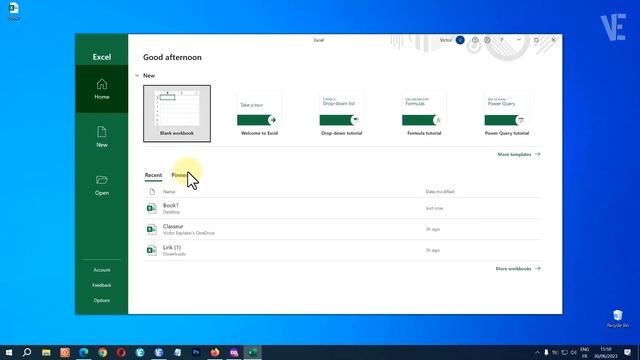Open the Welcome to Excel tour template
Image resolution: width=640 pixels, height=360 pixels.
pyautogui.click(x=259, y=113)
